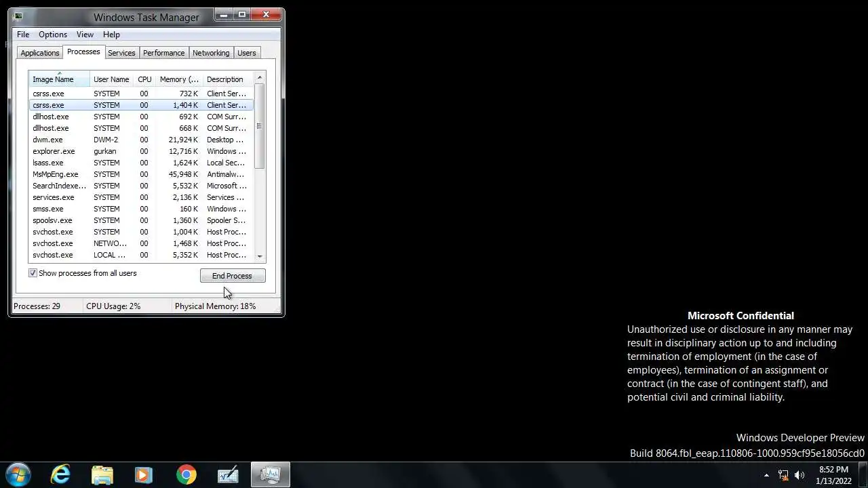Open File Explorer from the taskbar
Image resolution: width=868 pixels, height=488 pixels.
tap(102, 474)
